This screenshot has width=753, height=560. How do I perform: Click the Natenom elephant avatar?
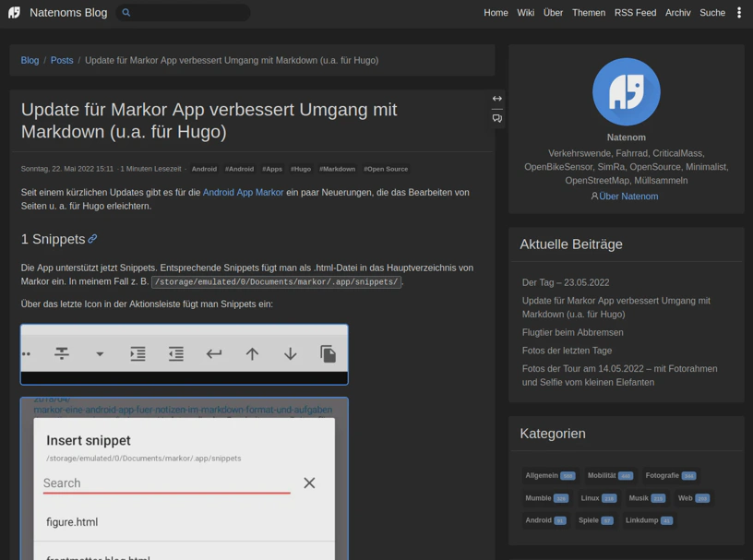pos(627,91)
